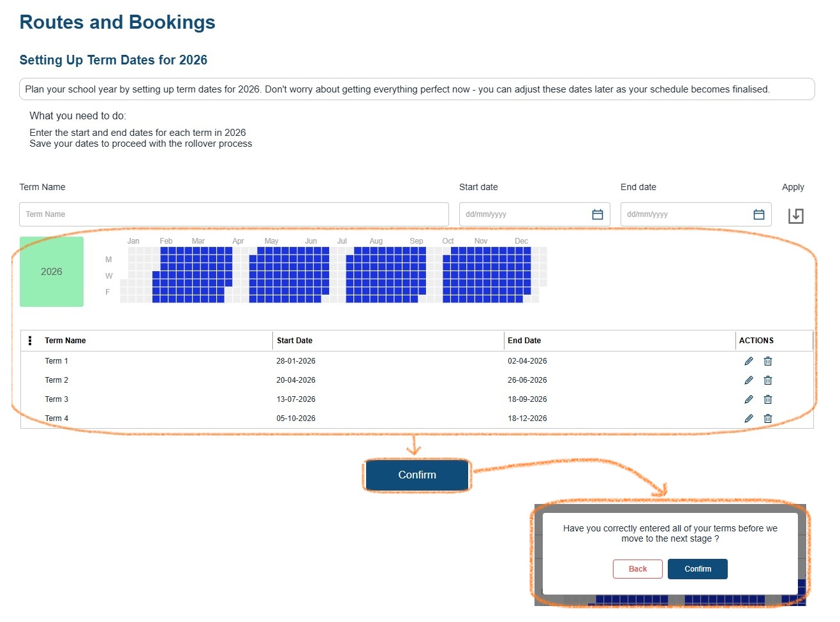
Task: Click the trash icon for Term 2
Action: tap(768, 380)
